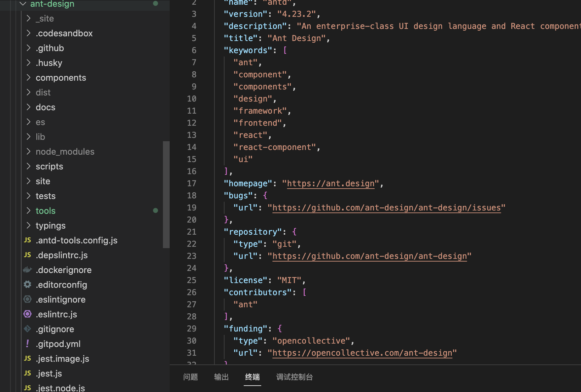Click line number 26 in gutter

click(192, 292)
